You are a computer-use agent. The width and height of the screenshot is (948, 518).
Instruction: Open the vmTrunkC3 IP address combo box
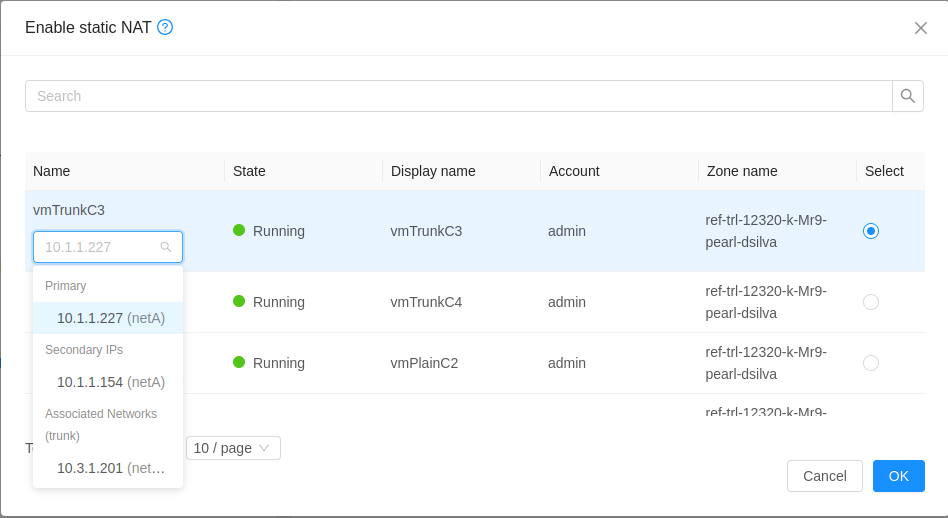pos(108,247)
